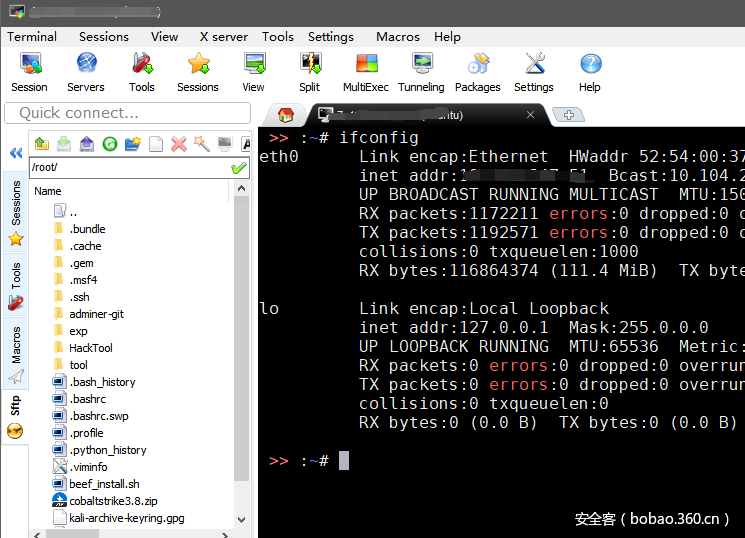This screenshot has height=538, width=745.
Task: Create new folder in SFTP panel
Action: pos(132,144)
